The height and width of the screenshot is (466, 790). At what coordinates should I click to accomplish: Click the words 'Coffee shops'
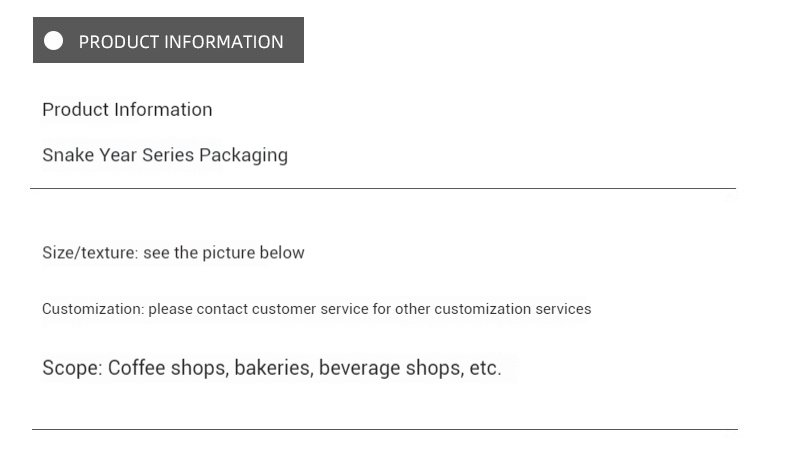[x=167, y=368]
